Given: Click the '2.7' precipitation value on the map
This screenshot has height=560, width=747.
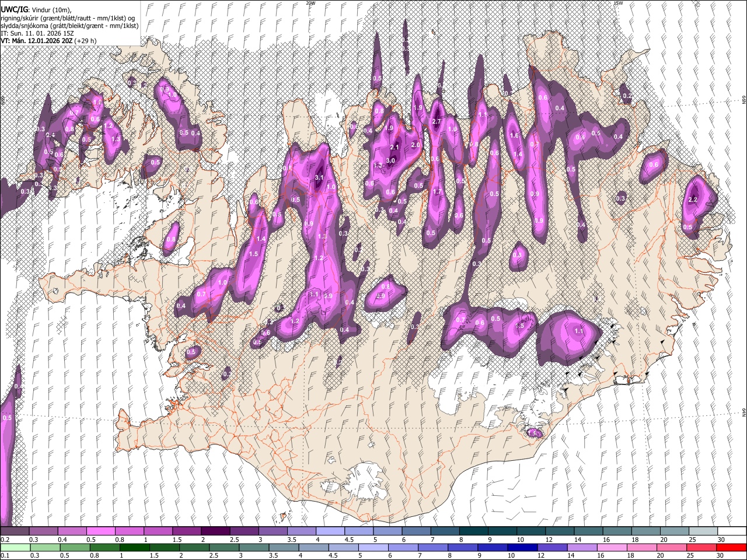Looking at the screenshot, I should (437, 121).
